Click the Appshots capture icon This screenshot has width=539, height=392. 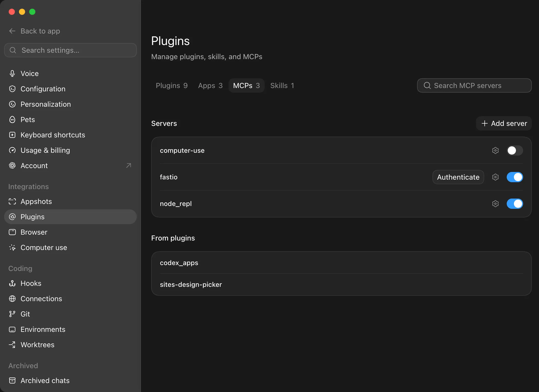click(12, 201)
